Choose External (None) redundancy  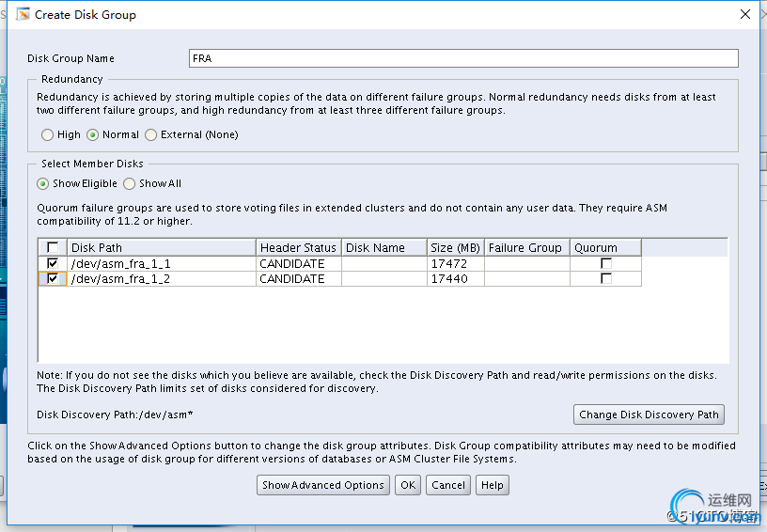[150, 134]
